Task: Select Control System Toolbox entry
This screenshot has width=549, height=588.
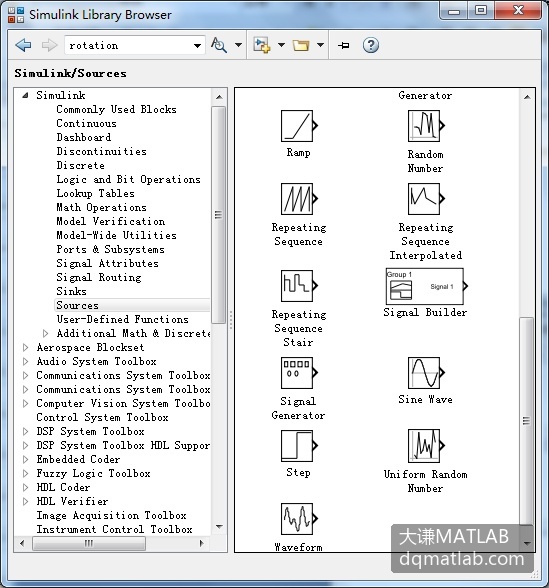Action: pyautogui.click(x=102, y=417)
